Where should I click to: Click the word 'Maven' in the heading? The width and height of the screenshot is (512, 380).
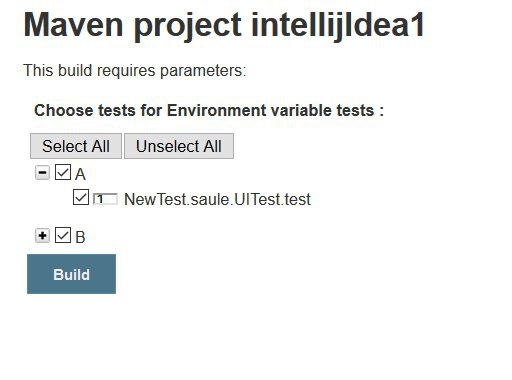(73, 25)
